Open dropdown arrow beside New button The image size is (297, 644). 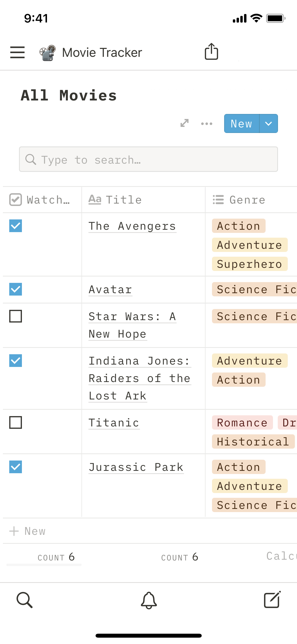(x=268, y=123)
